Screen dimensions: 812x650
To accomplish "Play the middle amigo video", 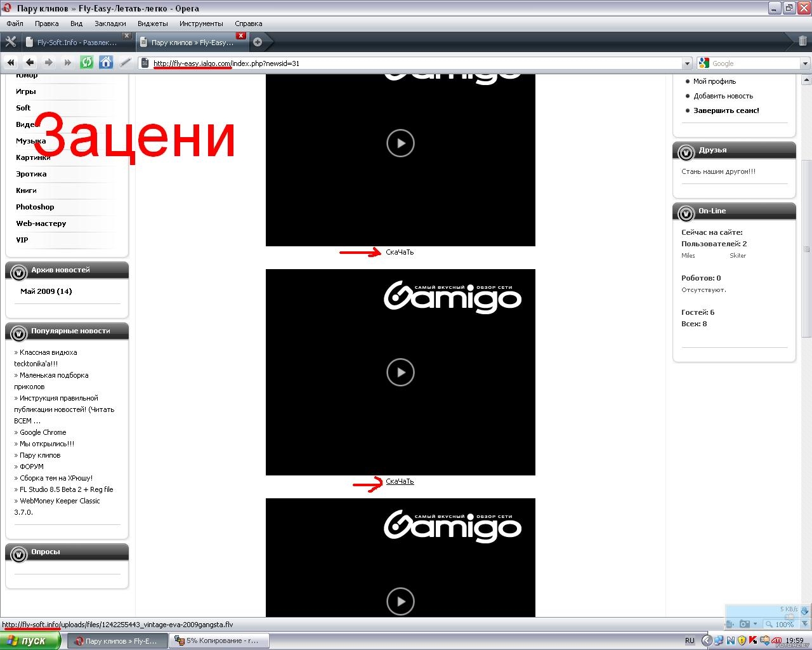I will coord(400,372).
